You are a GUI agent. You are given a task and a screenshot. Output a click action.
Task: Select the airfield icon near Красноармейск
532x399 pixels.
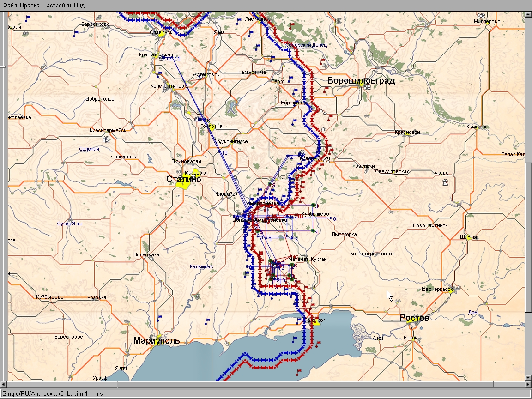(x=107, y=139)
